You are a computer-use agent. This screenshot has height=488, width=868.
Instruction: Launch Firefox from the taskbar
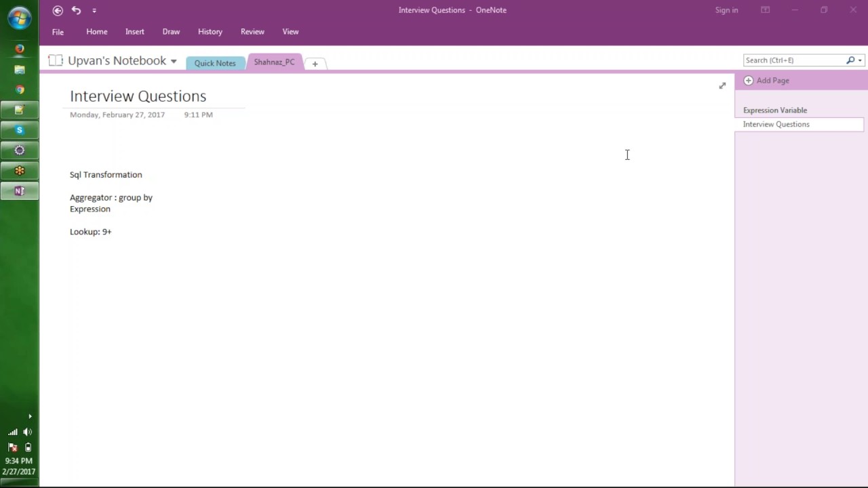pyautogui.click(x=20, y=49)
